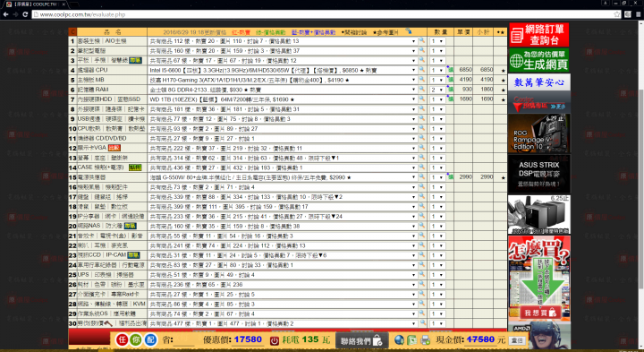Click 記憶體 RAM category label
644x352 pixels.
[x=93, y=90]
